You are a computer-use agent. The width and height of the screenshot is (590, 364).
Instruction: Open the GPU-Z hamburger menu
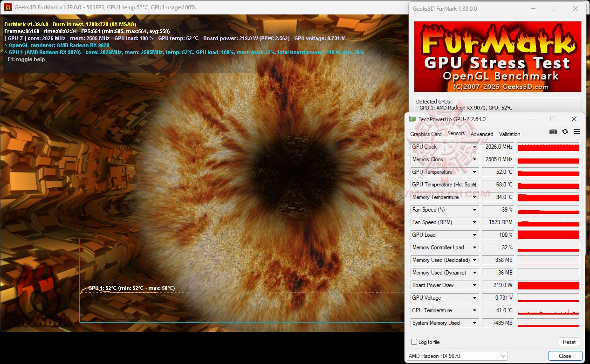coord(577,132)
